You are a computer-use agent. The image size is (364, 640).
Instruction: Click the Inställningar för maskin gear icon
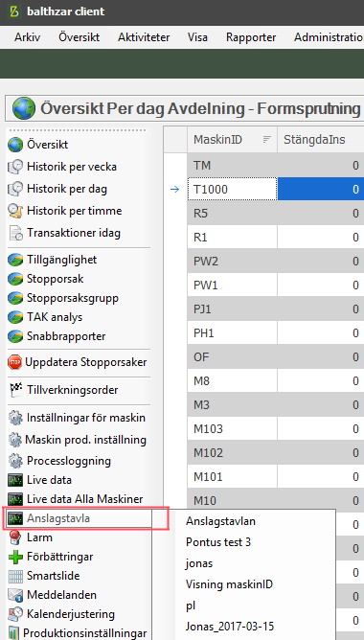click(15, 418)
